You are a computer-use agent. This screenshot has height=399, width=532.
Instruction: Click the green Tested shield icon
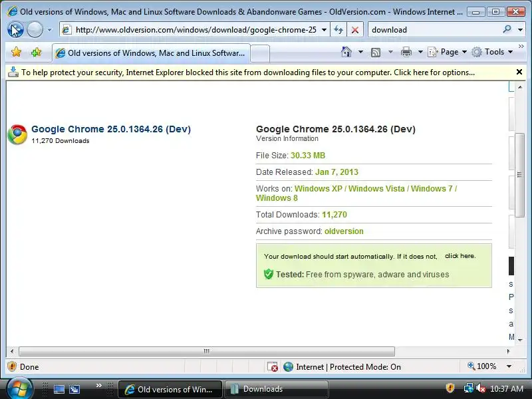269,274
